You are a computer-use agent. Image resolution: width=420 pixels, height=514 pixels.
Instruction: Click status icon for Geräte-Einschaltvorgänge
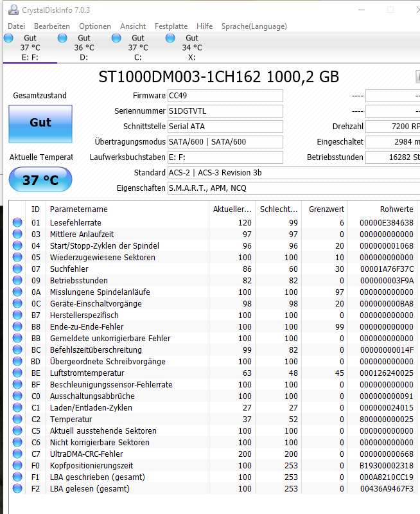click(17, 303)
